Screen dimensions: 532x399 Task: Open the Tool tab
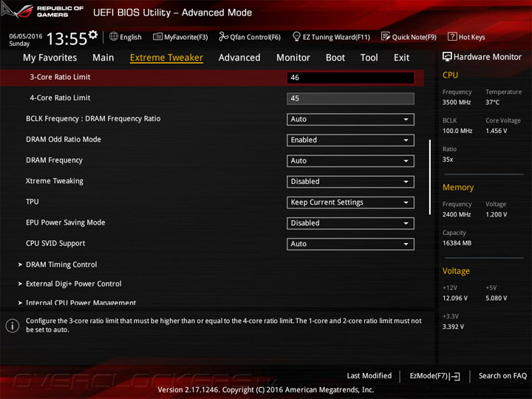coord(369,58)
